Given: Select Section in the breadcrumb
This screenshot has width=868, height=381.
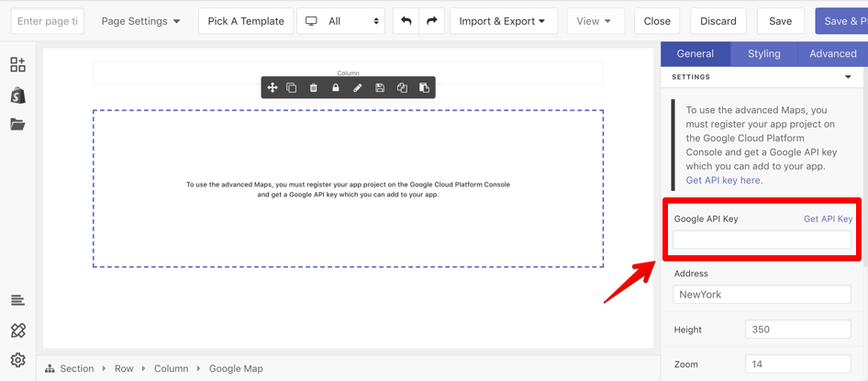Looking at the screenshot, I should click(x=76, y=368).
